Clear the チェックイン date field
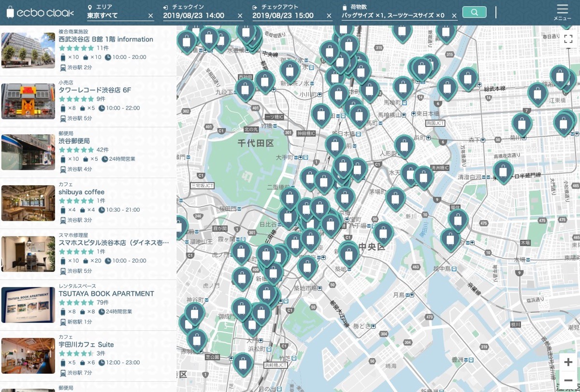The width and height of the screenshot is (580, 392). 240,15
